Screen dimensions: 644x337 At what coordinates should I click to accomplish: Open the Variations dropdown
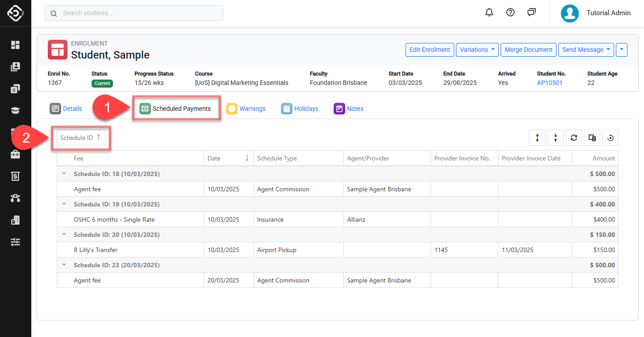pos(477,50)
